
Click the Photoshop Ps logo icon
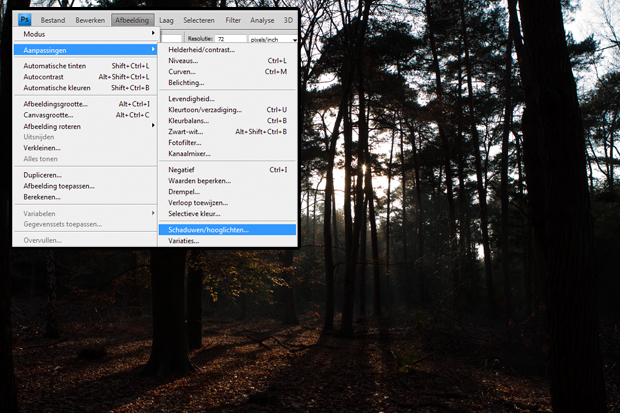point(25,20)
